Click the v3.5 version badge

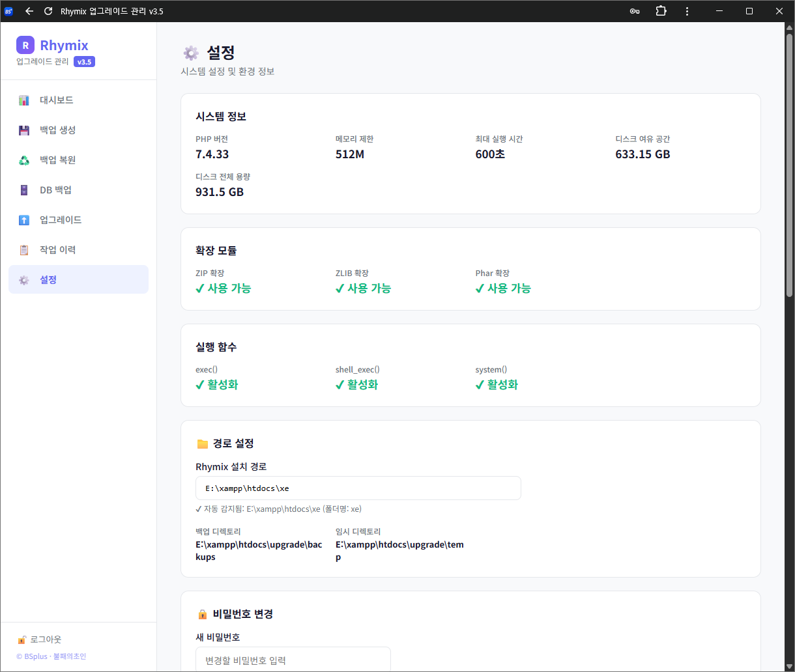click(84, 62)
